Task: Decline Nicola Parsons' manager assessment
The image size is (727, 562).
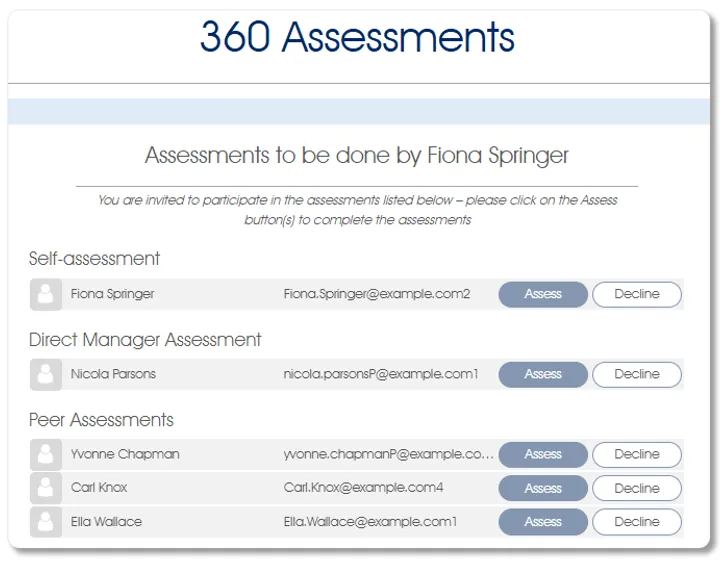Action: [x=637, y=374]
